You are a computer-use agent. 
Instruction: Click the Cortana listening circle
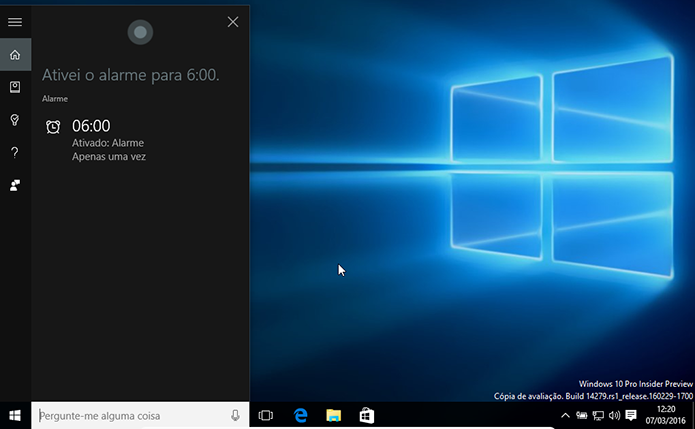coord(140,32)
